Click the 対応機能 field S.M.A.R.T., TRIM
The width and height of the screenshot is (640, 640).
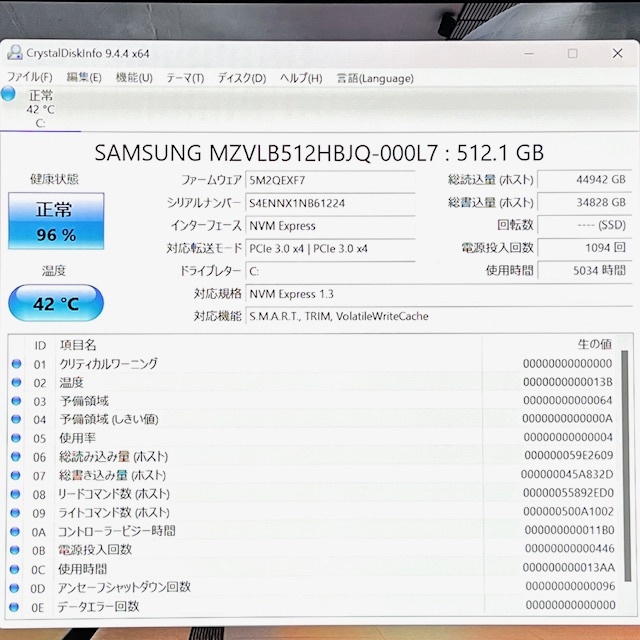[x=439, y=316]
